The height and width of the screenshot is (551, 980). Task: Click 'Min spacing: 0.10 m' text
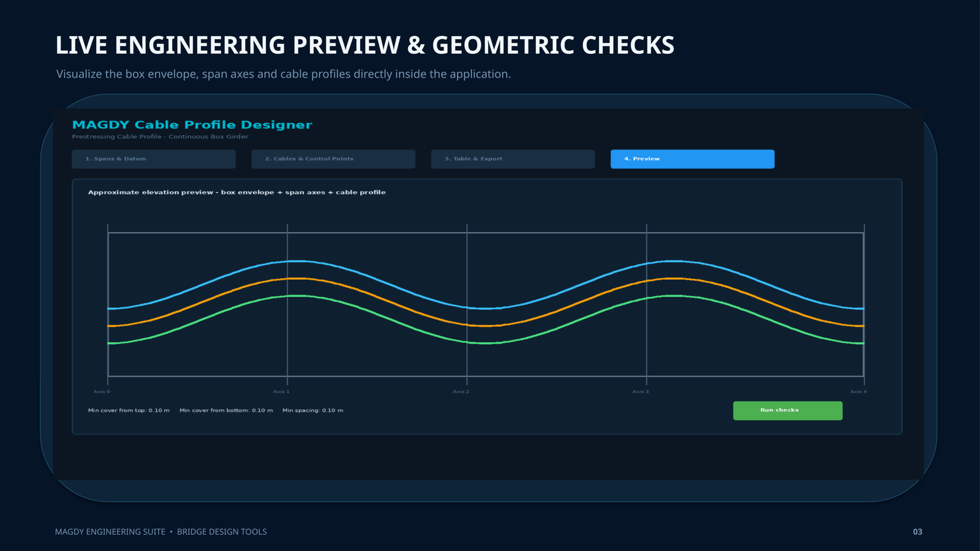click(x=312, y=411)
